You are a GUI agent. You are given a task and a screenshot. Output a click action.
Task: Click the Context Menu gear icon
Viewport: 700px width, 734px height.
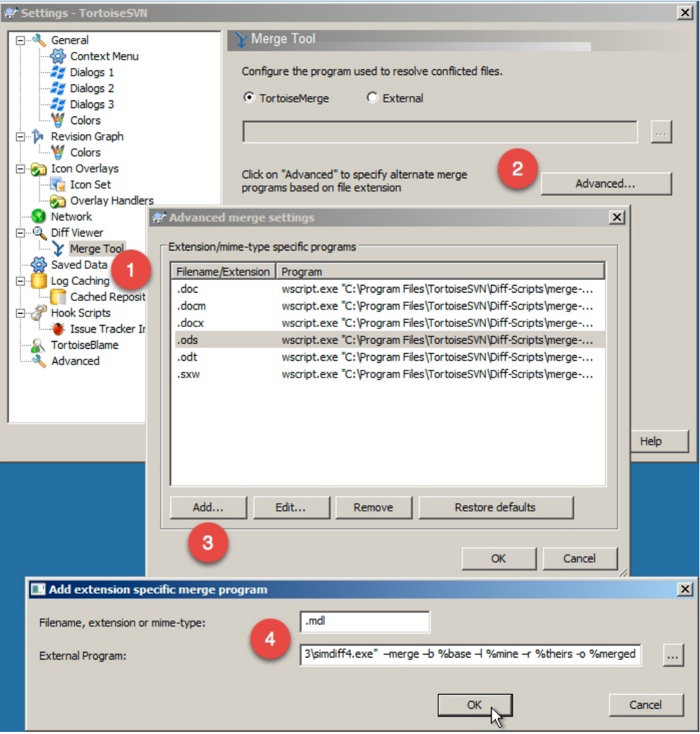click(x=58, y=56)
